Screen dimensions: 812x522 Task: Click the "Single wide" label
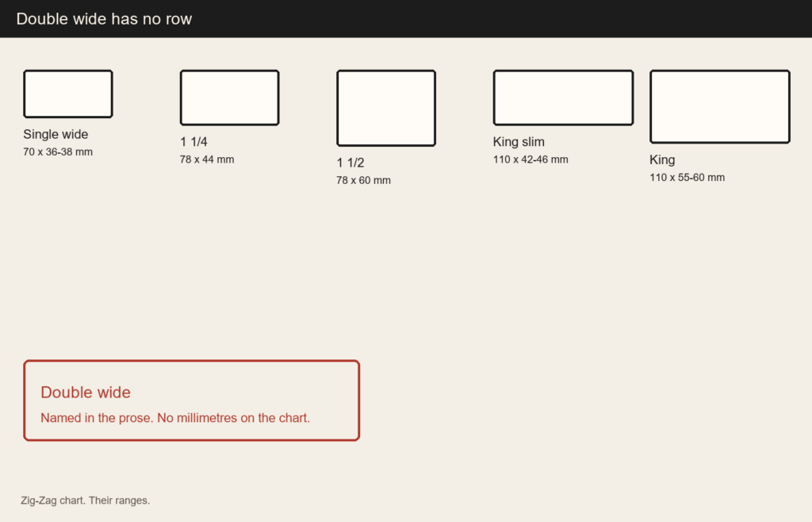click(56, 134)
